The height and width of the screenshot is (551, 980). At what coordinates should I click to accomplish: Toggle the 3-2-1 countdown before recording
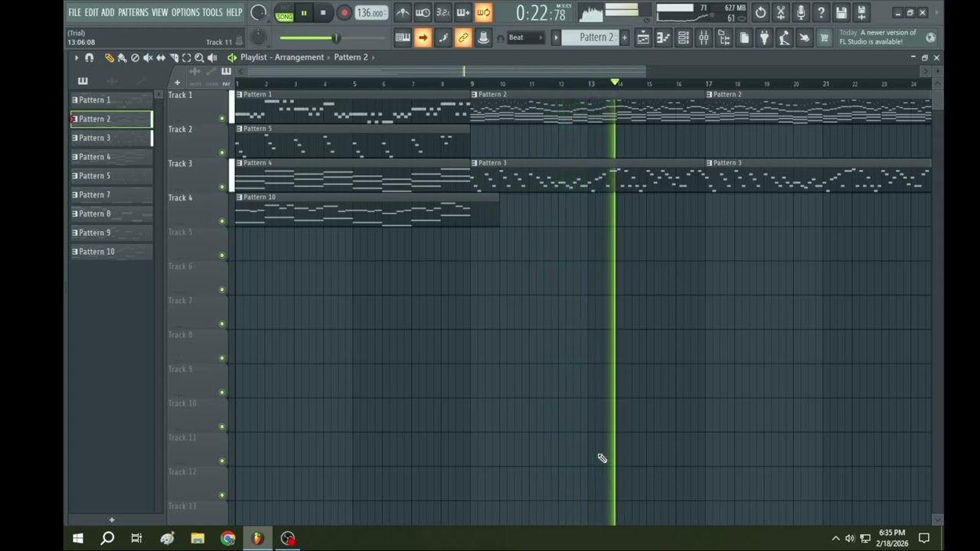coord(443,12)
